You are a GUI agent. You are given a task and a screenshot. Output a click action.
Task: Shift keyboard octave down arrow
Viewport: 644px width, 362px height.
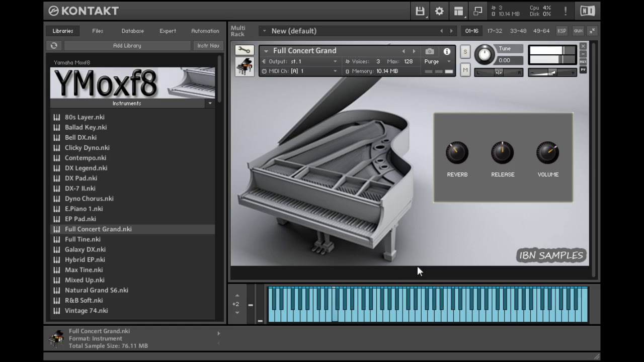[237, 313]
